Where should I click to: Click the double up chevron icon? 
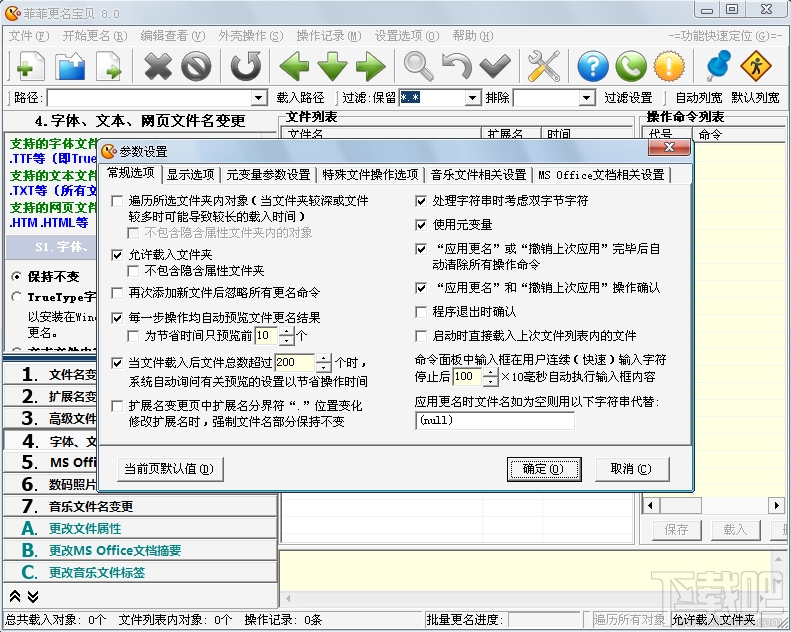click(x=15, y=596)
